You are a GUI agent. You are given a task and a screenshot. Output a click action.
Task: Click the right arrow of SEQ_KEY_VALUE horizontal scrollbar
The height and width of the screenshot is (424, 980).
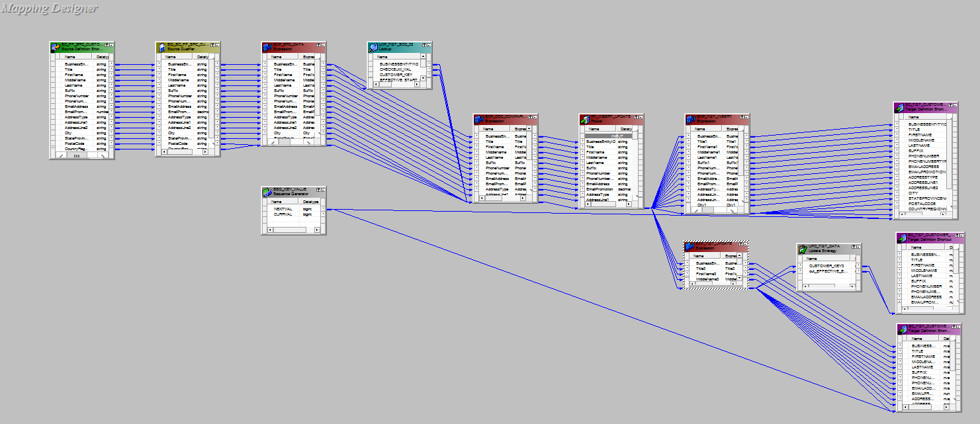coord(316,230)
